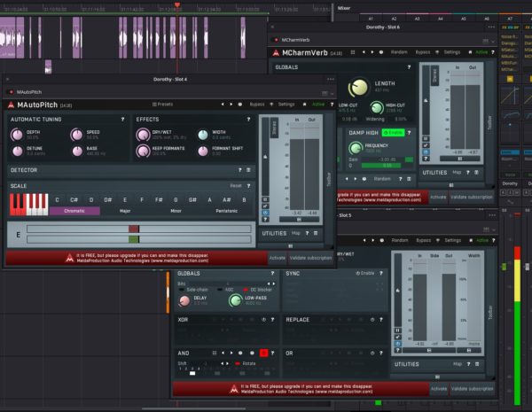The height and width of the screenshot is (412, 532).
Task: Click Bypass in MAutoPitch header
Action: coord(257,104)
